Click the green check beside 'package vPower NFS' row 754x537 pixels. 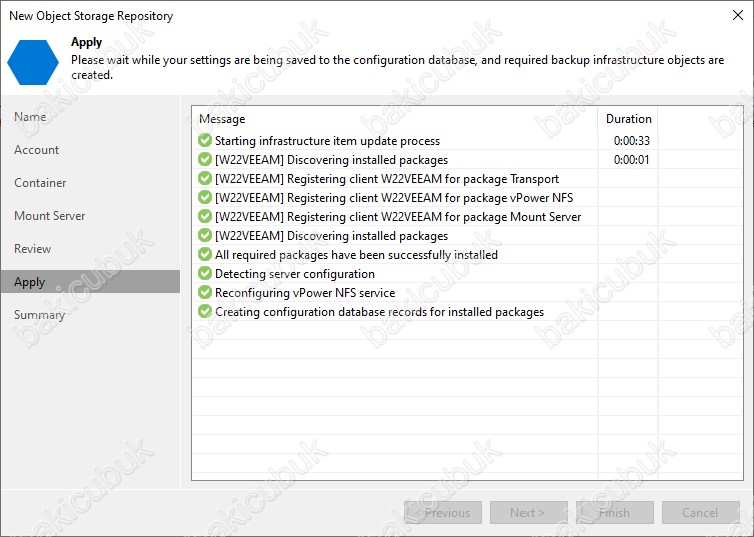(x=205, y=198)
